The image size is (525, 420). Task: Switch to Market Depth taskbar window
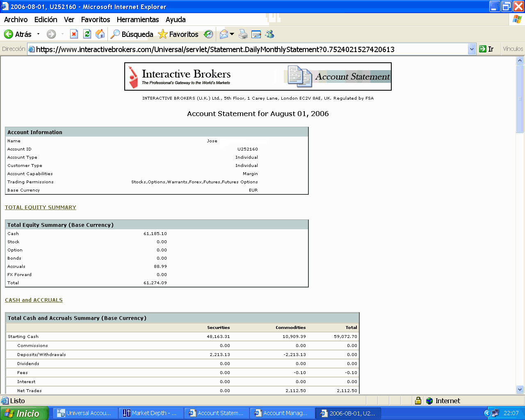(x=151, y=413)
